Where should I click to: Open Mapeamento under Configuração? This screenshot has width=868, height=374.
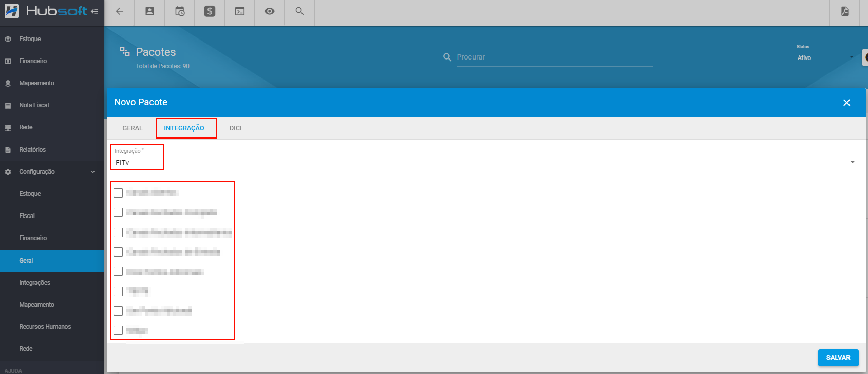52,305
